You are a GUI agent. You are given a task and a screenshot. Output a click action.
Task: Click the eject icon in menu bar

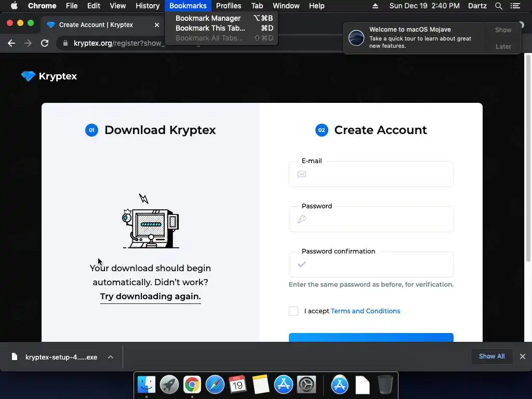pos(375,6)
